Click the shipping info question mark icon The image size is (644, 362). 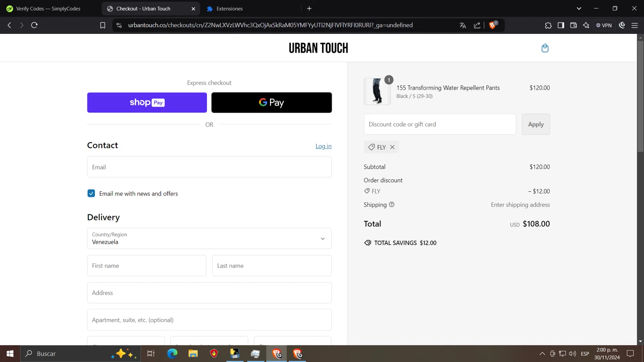(392, 205)
